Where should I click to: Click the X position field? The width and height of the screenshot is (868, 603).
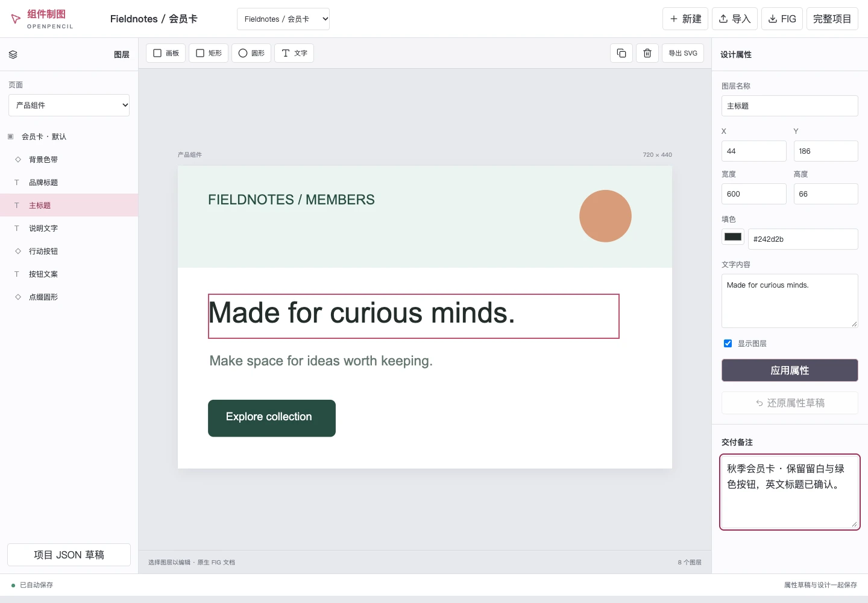click(x=754, y=151)
